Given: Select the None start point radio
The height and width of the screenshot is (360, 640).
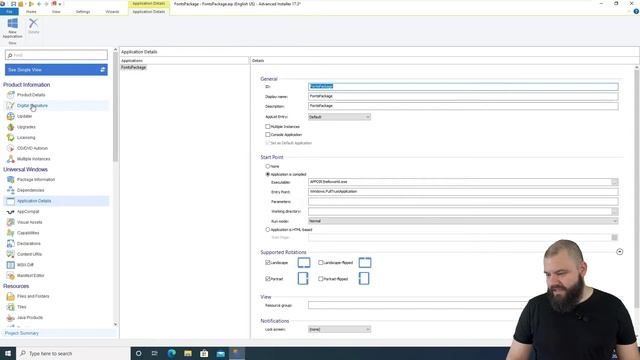Looking at the screenshot, I should point(268,166).
